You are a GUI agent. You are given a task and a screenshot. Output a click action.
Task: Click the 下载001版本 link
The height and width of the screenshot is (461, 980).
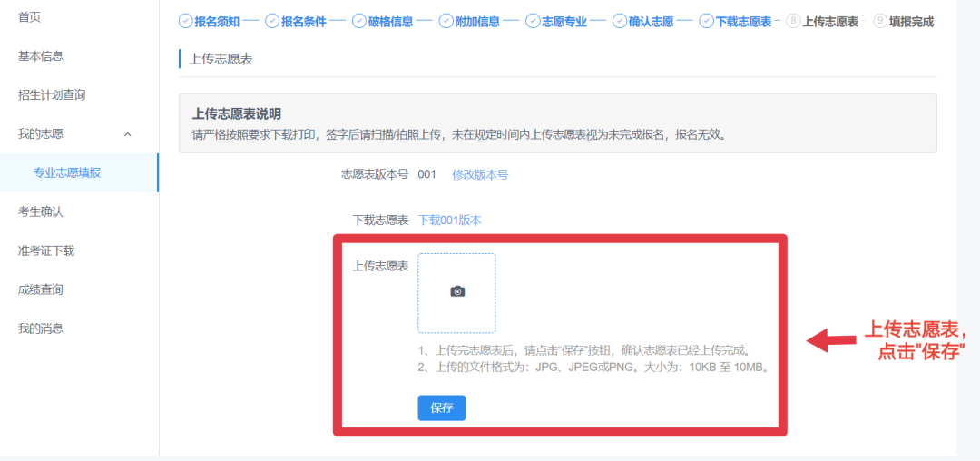[450, 220]
